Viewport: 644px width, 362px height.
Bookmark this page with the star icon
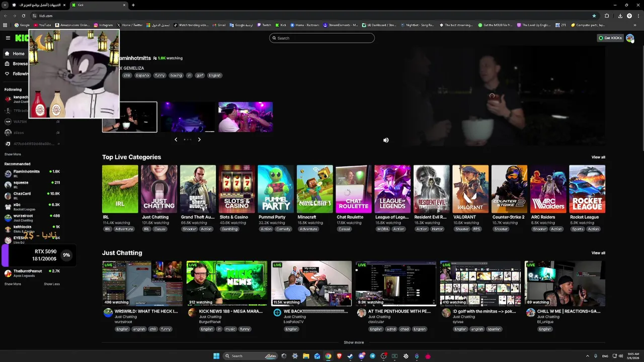pos(594,16)
